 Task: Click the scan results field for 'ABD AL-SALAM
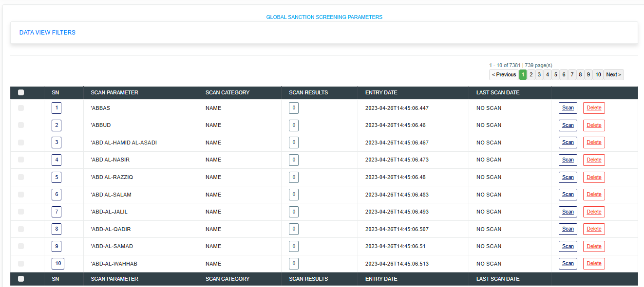(x=293, y=194)
